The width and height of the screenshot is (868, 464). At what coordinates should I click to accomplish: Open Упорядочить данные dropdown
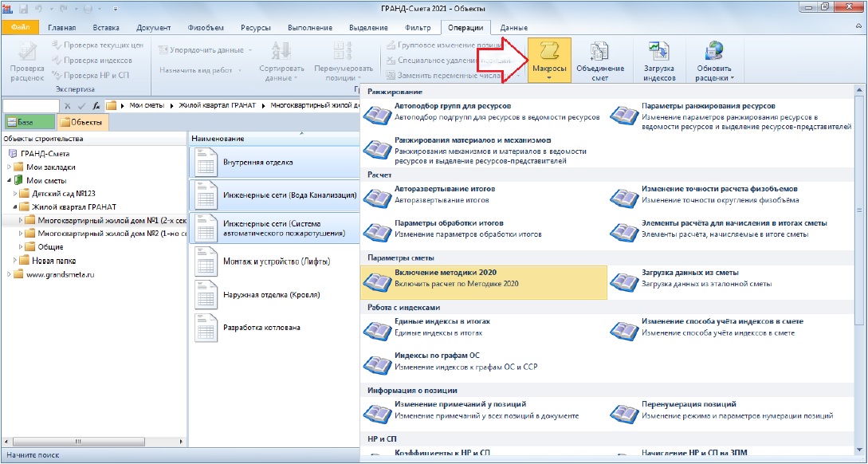click(x=206, y=50)
